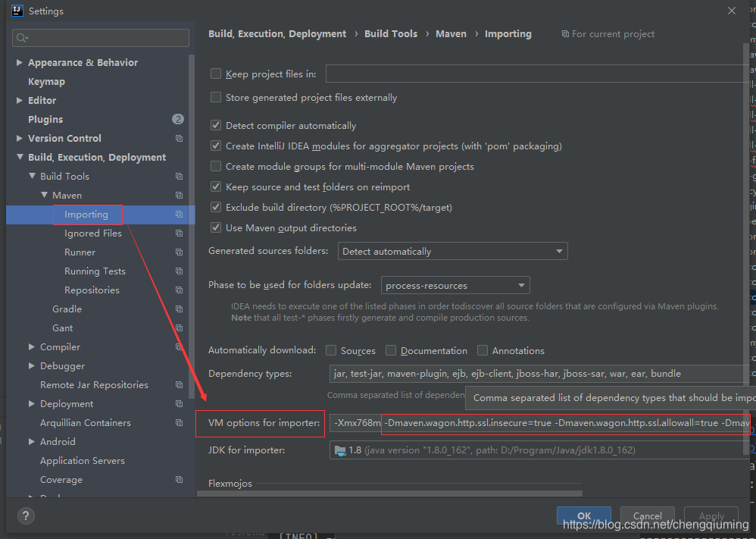Click the per-project icon beside Runner

(x=179, y=252)
